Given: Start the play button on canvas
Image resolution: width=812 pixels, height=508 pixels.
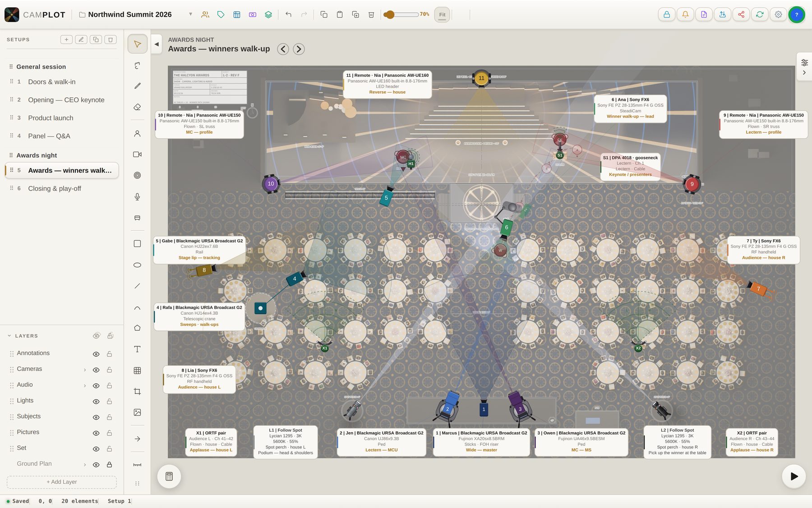Looking at the screenshot, I should pos(794,476).
